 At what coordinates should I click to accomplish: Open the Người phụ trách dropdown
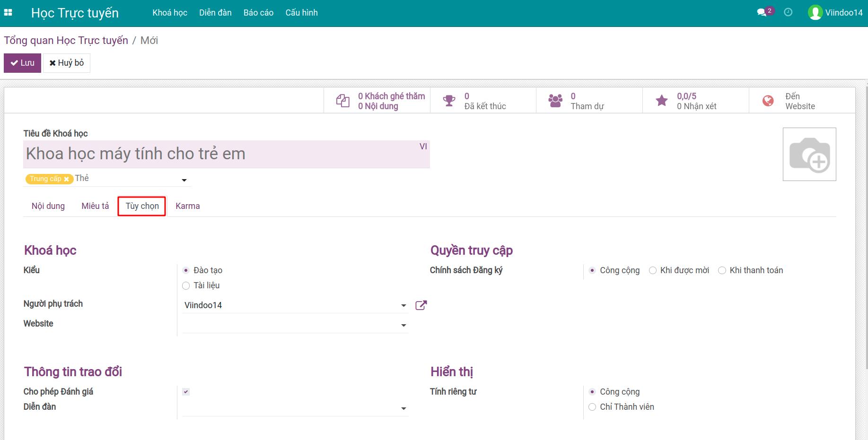[403, 305]
